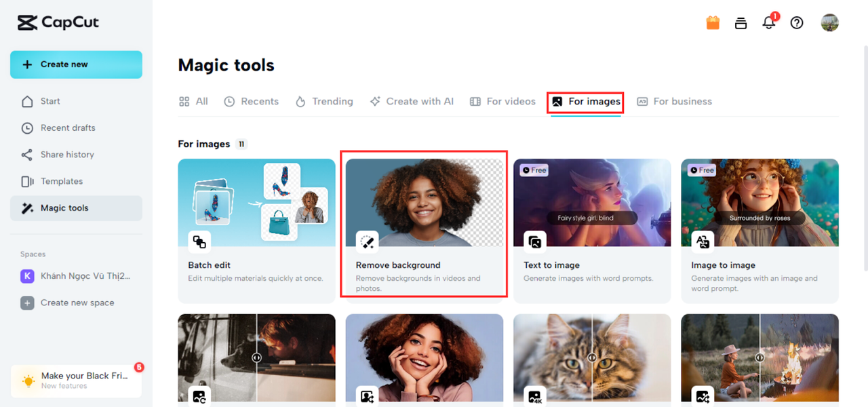Switch to the Create with AI tab
The width and height of the screenshot is (868, 407).
tap(411, 102)
